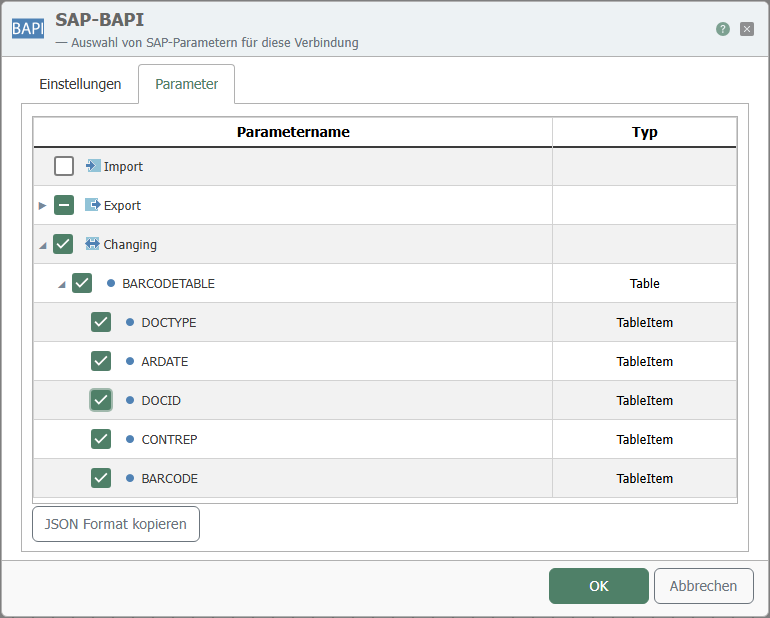Select the CONTREP row label
This screenshot has width=770, height=618.
point(169,439)
